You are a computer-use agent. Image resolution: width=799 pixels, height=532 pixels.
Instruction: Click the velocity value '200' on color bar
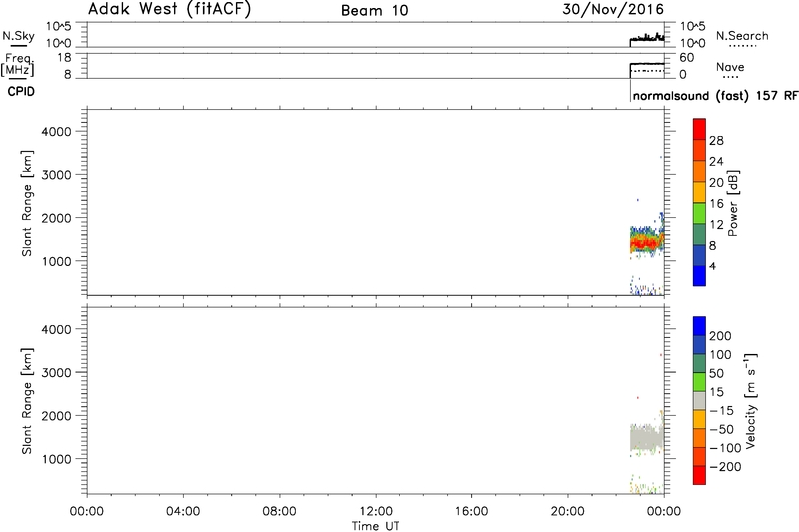[720, 336]
